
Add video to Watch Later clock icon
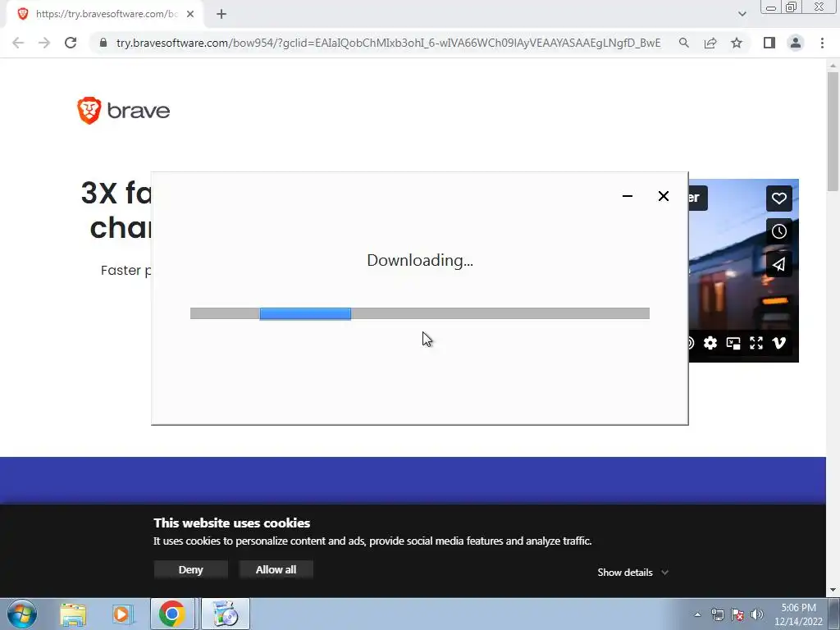779,231
